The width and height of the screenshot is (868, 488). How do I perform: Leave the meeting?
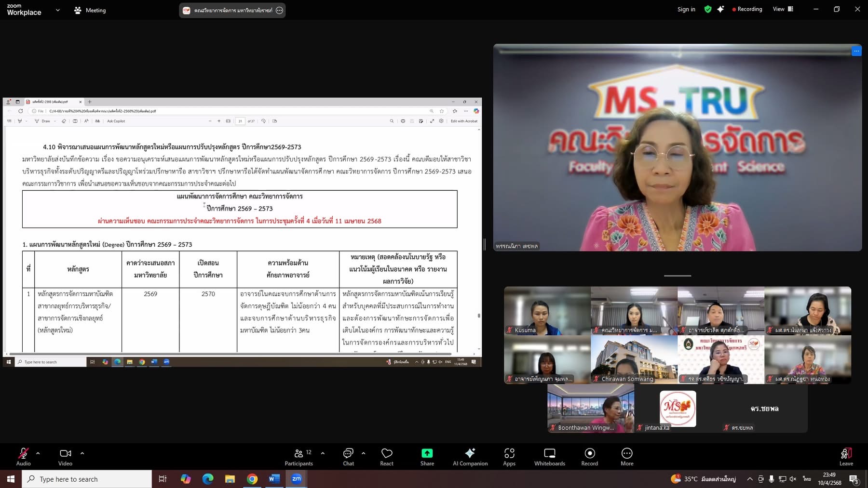coord(846,457)
